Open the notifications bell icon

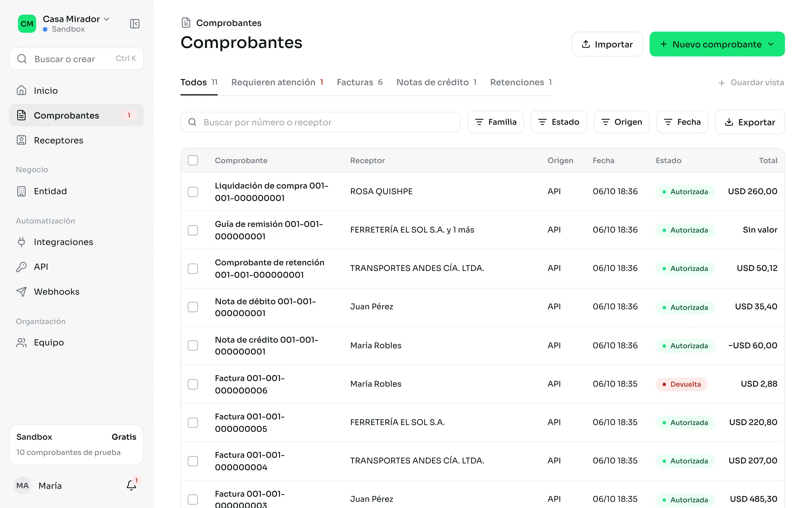(x=131, y=485)
